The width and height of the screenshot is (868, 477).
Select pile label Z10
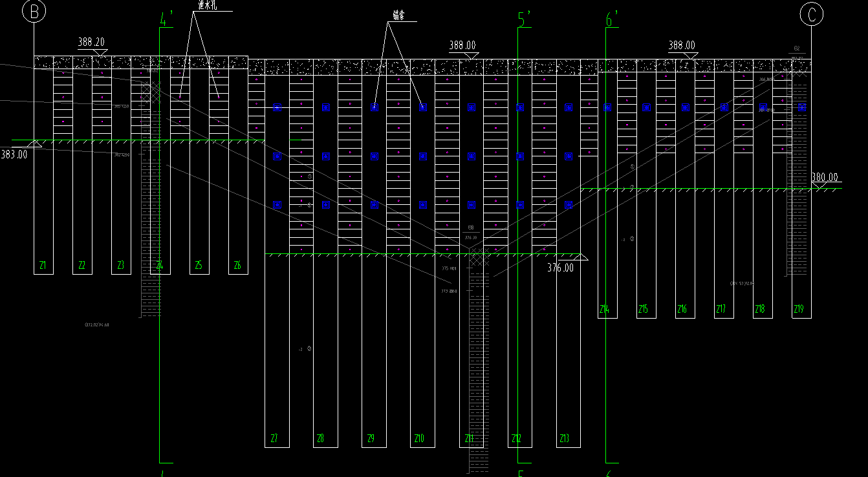(x=418, y=439)
